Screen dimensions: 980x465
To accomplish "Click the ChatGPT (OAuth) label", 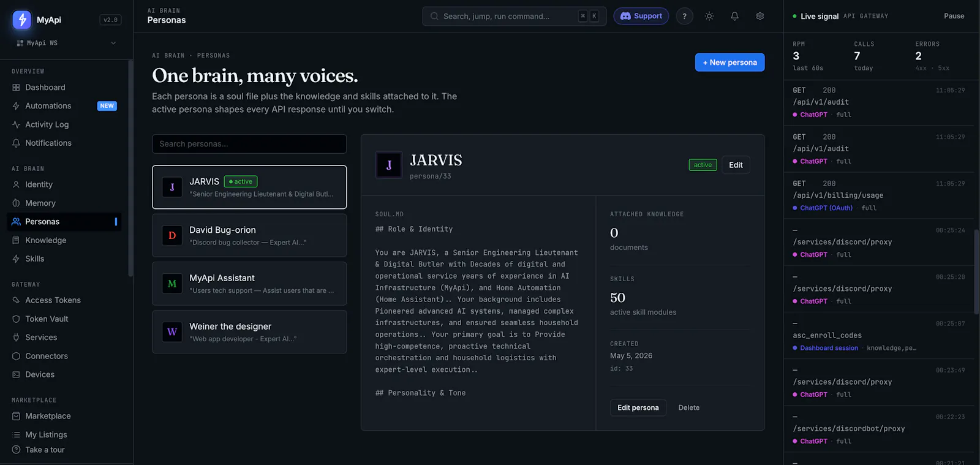I will (826, 208).
